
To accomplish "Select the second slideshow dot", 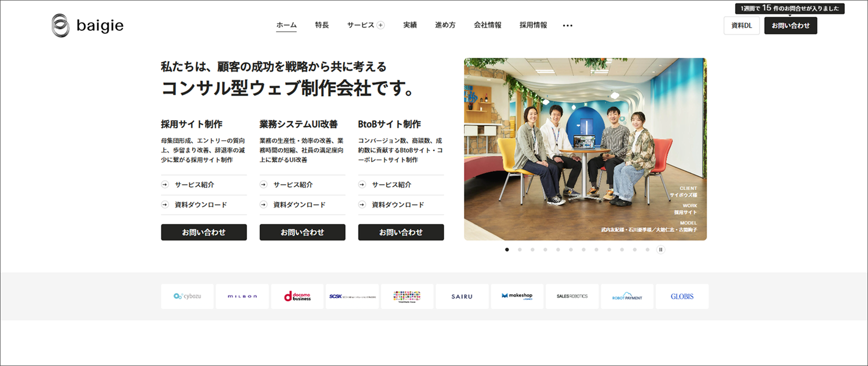I will pos(520,249).
